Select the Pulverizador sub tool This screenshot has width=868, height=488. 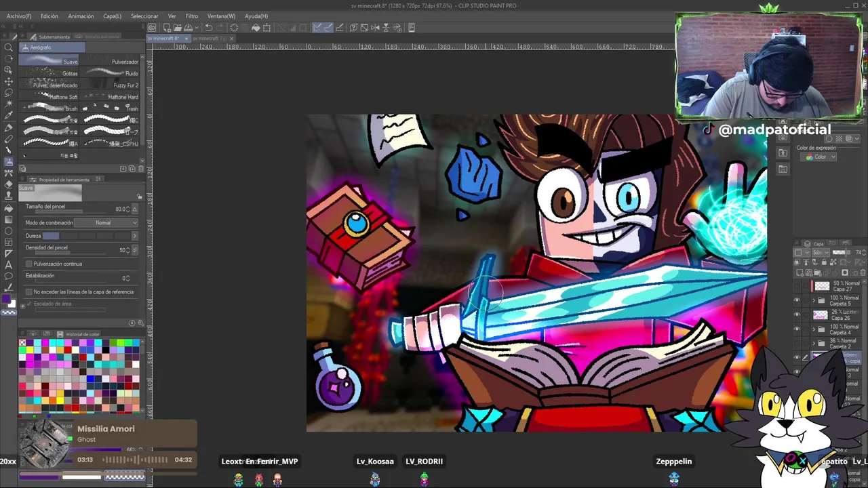(109, 61)
